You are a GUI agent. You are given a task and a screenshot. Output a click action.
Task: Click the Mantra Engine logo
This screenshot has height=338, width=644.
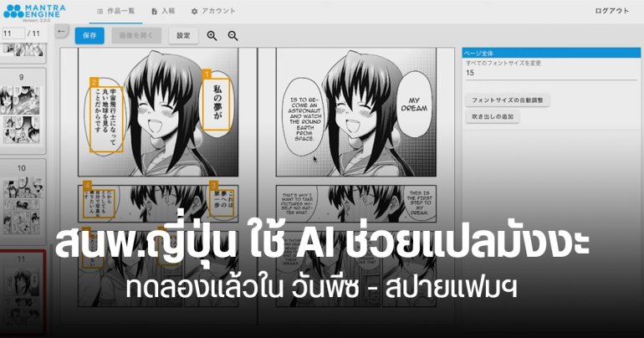pyautogui.click(x=35, y=13)
